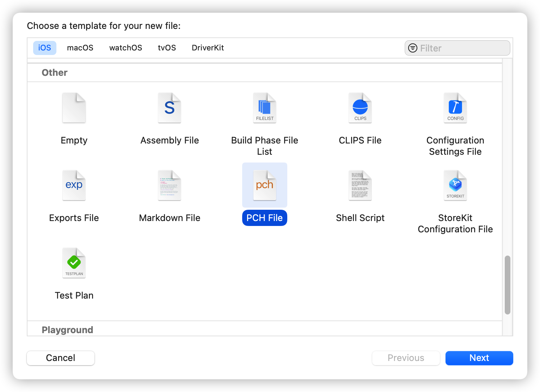The height and width of the screenshot is (392, 540).
Task: Choose the Shell Script template icon
Action: point(360,185)
